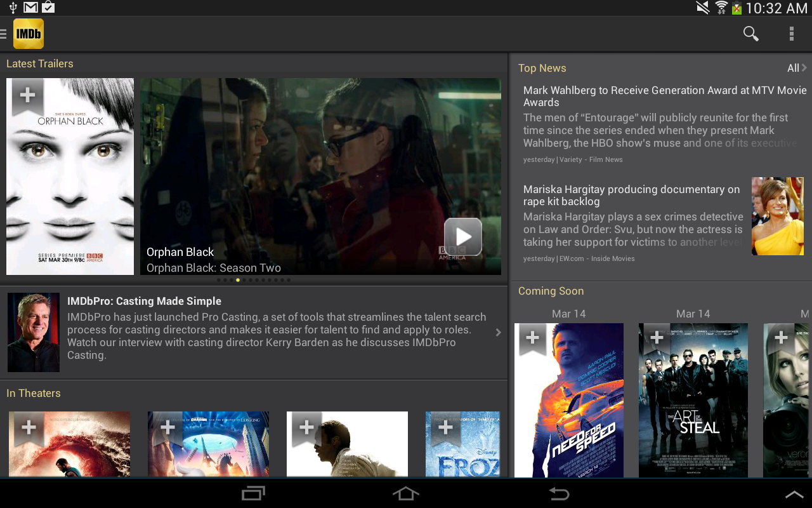The height and width of the screenshot is (508, 812).
Task: Open the three-dot overflow menu
Action: [791, 34]
